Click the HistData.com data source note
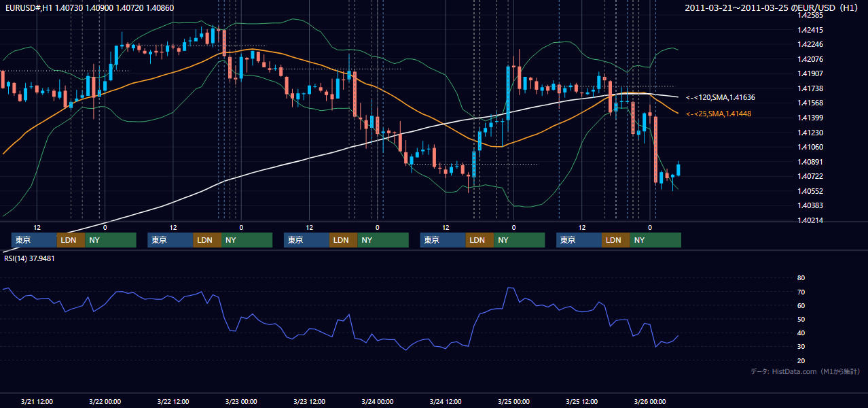868x408 pixels. coord(805,371)
